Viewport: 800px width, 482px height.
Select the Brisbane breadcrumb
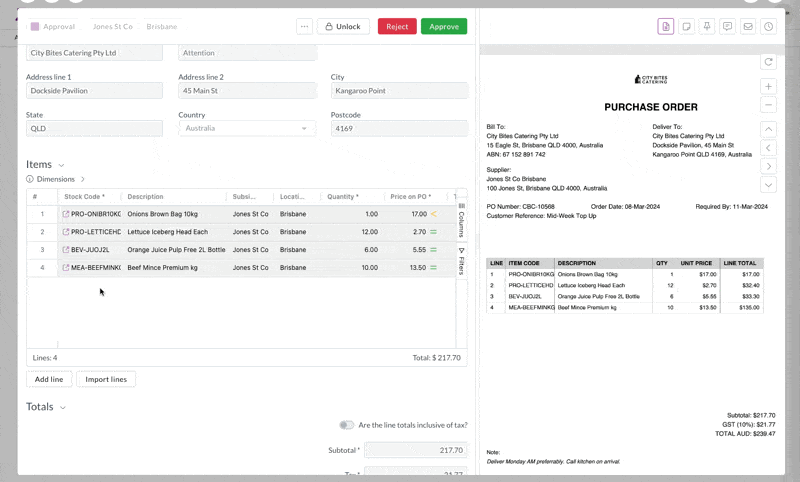coord(162,27)
